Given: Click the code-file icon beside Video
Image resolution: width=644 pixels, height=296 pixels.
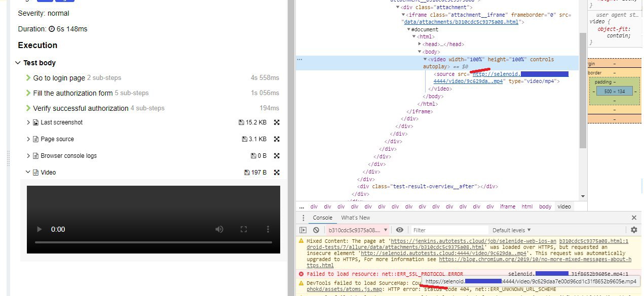Looking at the screenshot, I should point(36,173).
